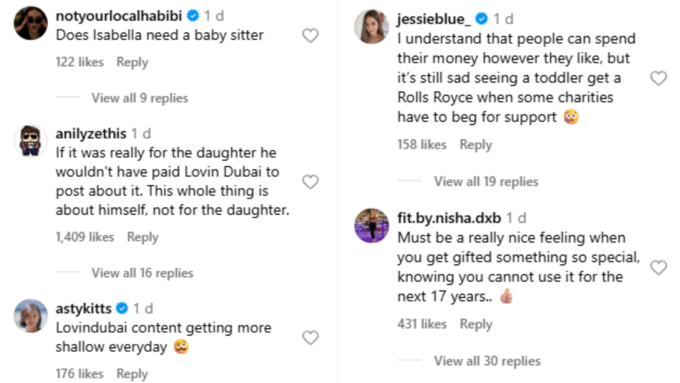Open notyourlocalhabibi's profile picture

tap(30, 23)
